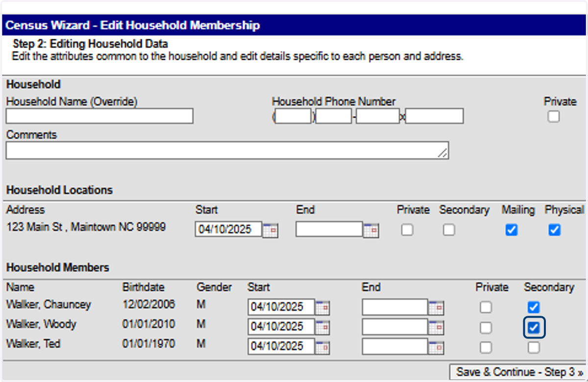Click birthdate 01/01/2010
588x382 pixels.
[x=148, y=324]
